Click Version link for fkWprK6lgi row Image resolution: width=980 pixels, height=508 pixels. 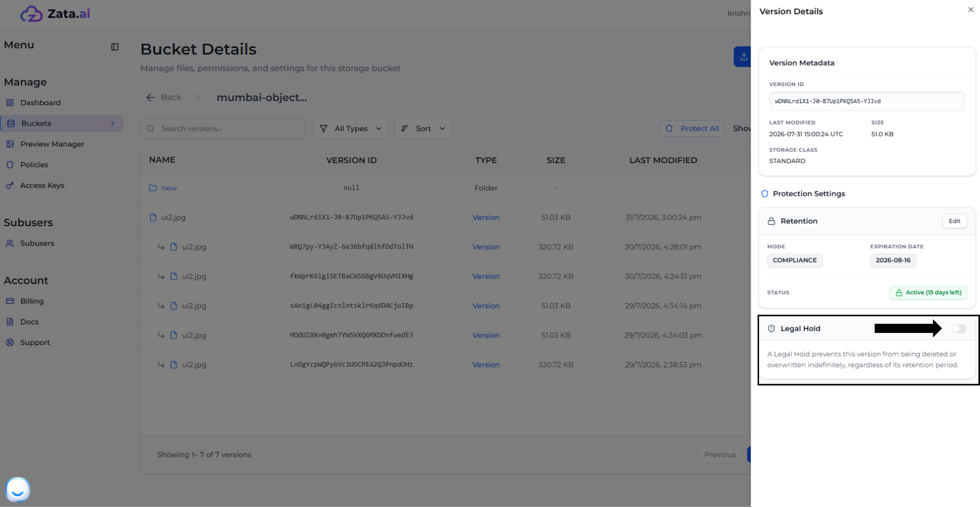coord(486,276)
